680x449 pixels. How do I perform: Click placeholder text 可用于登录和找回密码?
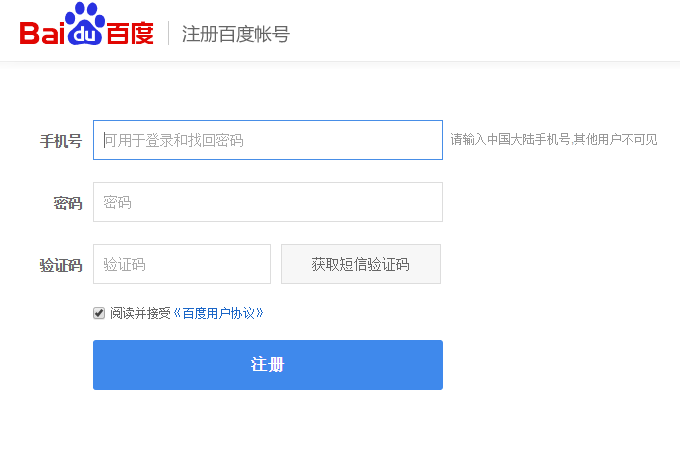174,141
